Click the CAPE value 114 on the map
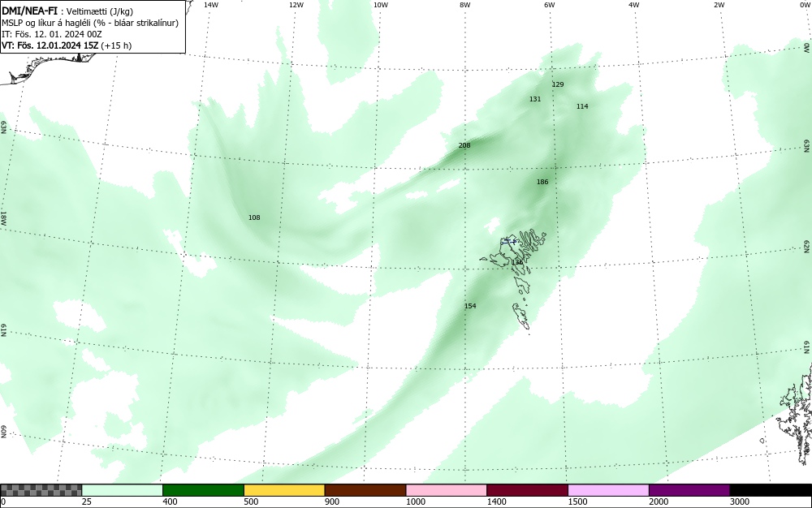Screen dimensions: 812x508 coord(582,106)
